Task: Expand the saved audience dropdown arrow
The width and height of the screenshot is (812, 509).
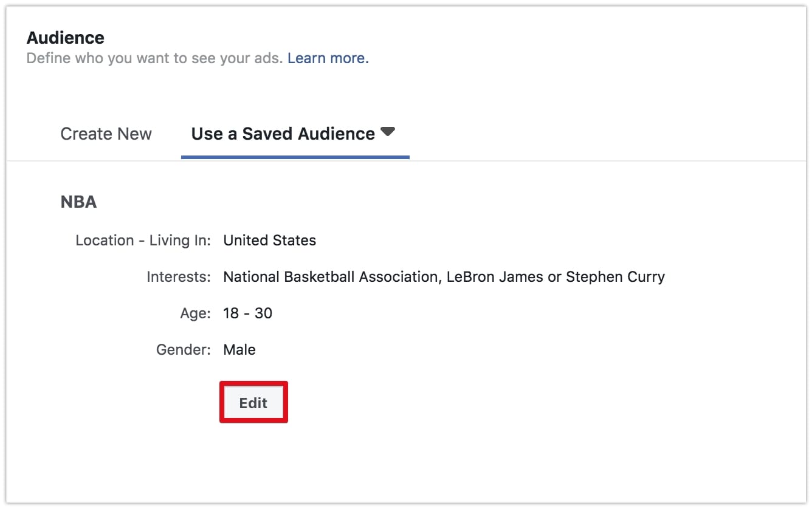Action: pos(388,132)
